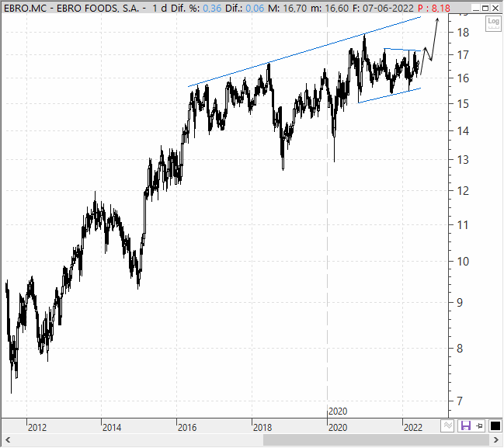The width and height of the screenshot is (504, 448).
Task: Click the scrollbar left arrow
Action: pos(8,440)
